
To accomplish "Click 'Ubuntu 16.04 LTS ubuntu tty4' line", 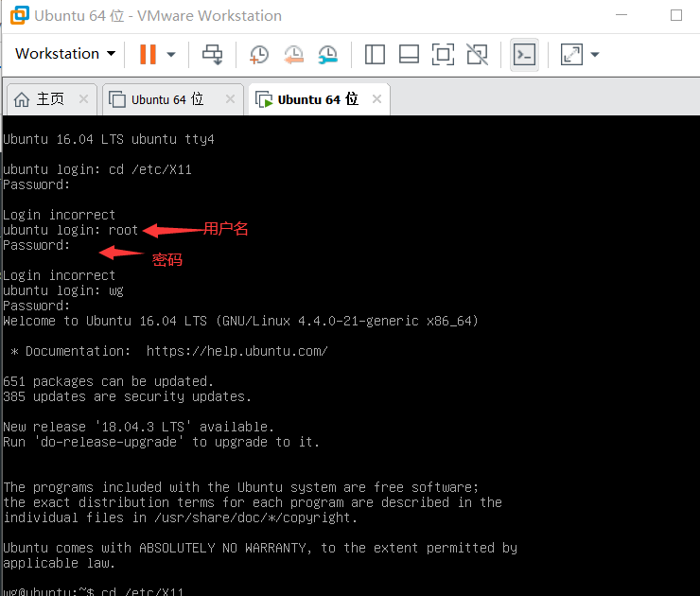I will (x=109, y=140).
